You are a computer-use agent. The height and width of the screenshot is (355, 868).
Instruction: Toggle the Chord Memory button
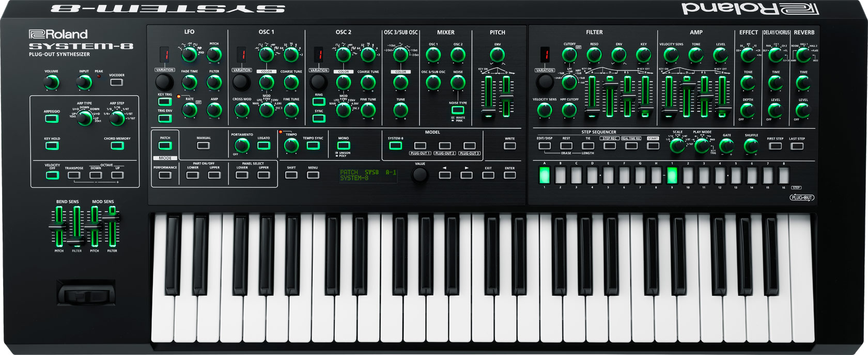coord(117,146)
